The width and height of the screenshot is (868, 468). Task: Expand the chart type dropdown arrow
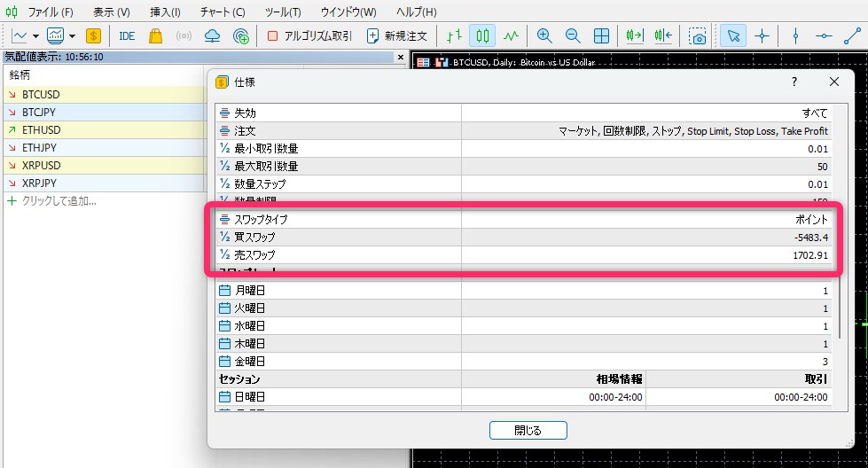tap(36, 36)
